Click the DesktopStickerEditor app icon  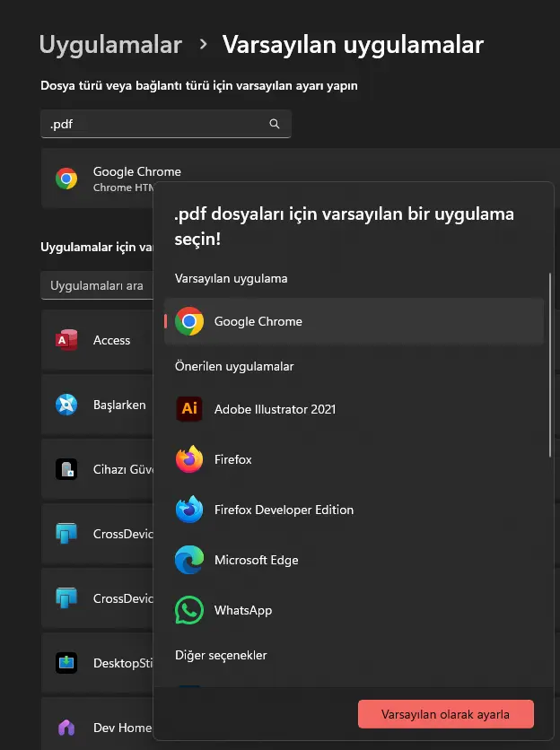[66, 663]
